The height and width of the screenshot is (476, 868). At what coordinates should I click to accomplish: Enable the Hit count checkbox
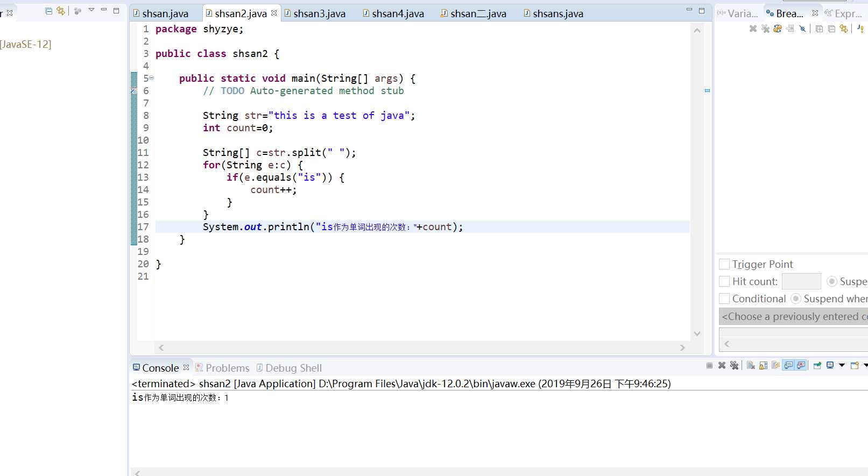click(x=724, y=281)
